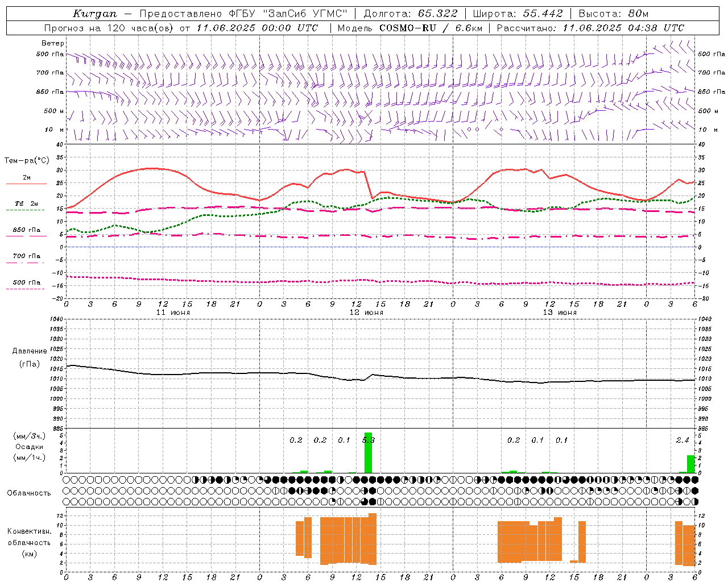Click the station name "Kurgan" in the header

(x=94, y=14)
